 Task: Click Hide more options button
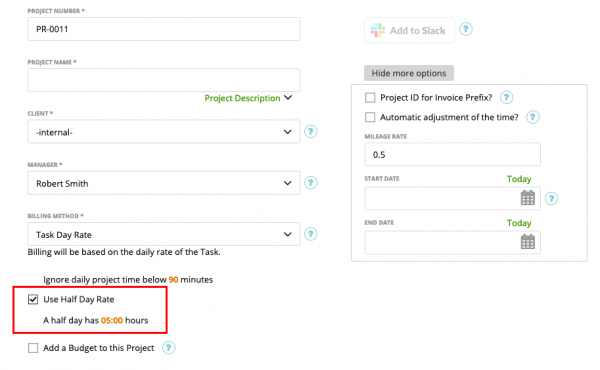(x=409, y=73)
